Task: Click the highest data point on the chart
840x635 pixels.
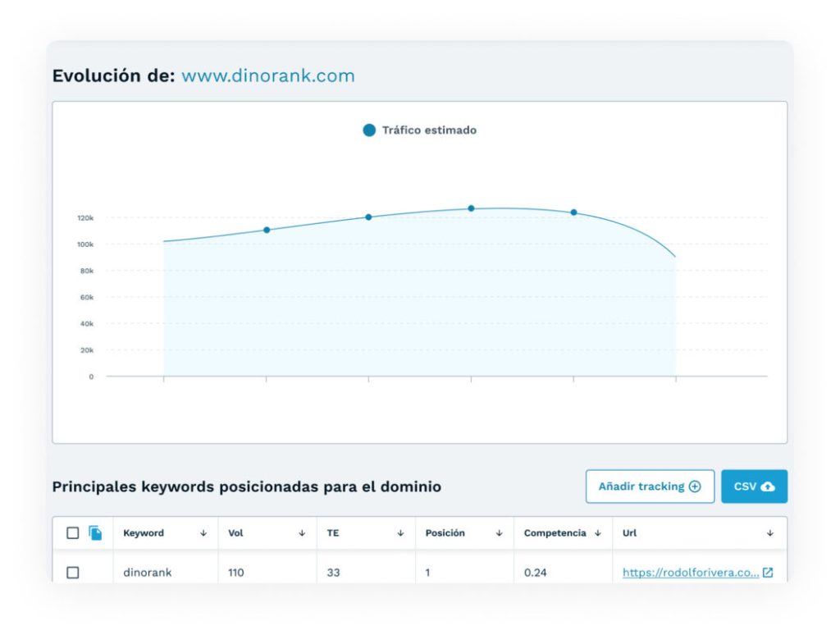Action: pos(471,208)
